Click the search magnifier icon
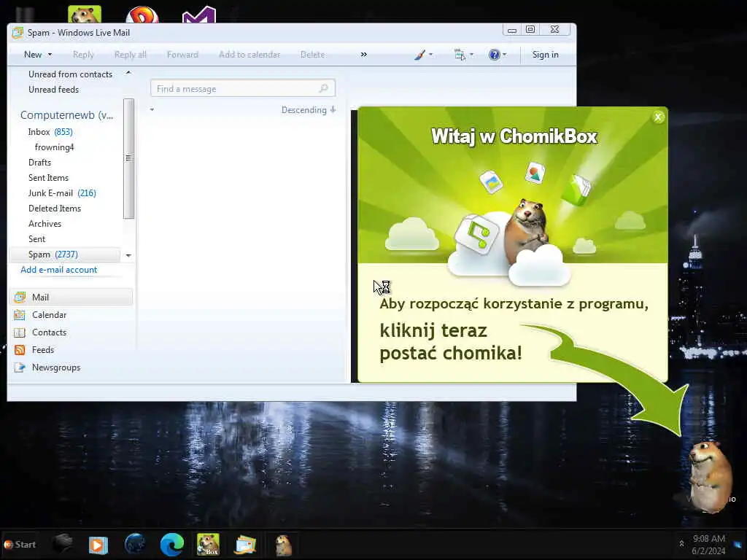This screenshot has height=560, width=747. (x=324, y=88)
